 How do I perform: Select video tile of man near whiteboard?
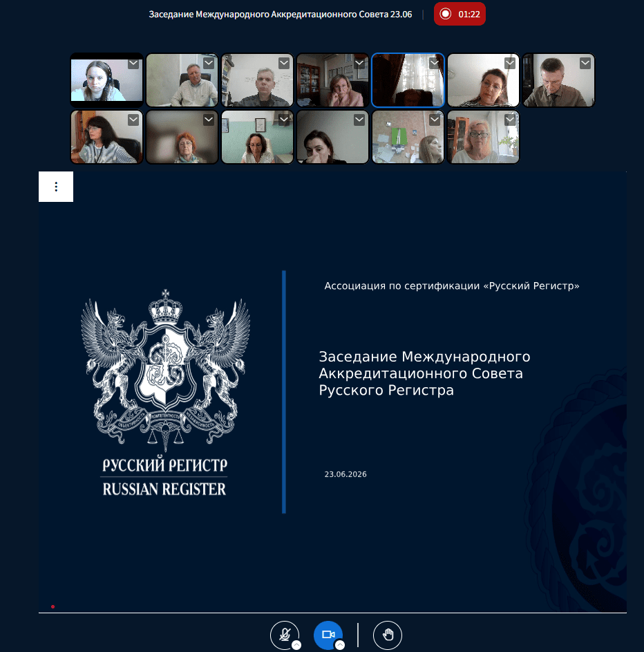[257, 80]
